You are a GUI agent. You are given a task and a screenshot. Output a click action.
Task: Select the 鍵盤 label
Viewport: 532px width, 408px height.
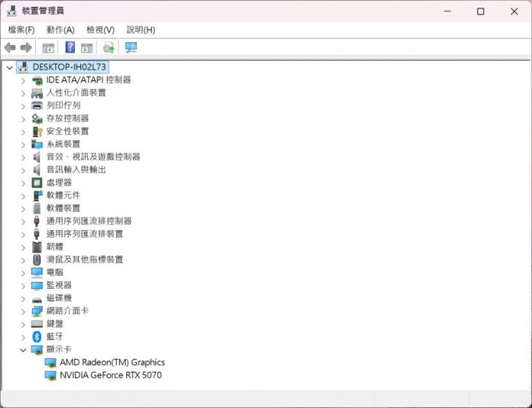pyautogui.click(x=55, y=324)
